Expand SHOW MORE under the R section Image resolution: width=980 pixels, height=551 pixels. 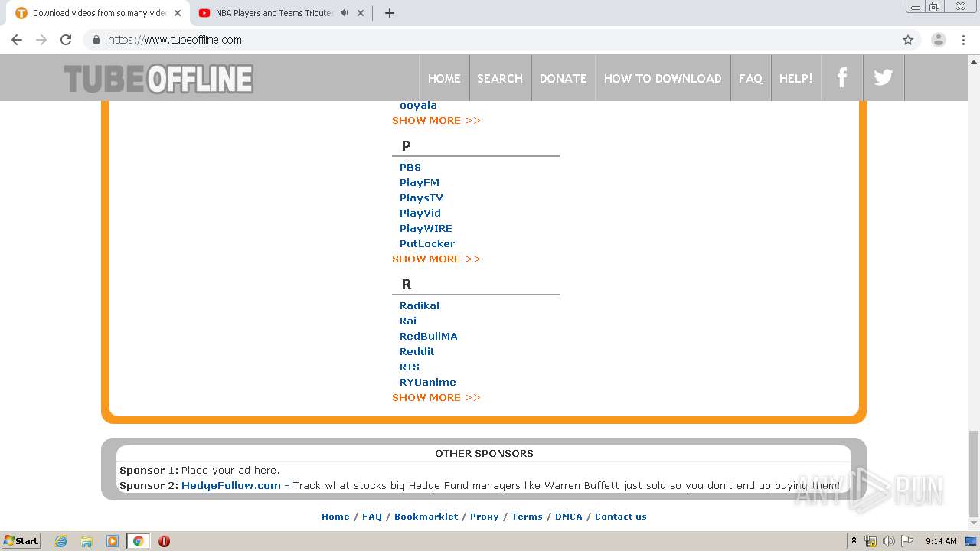(436, 397)
